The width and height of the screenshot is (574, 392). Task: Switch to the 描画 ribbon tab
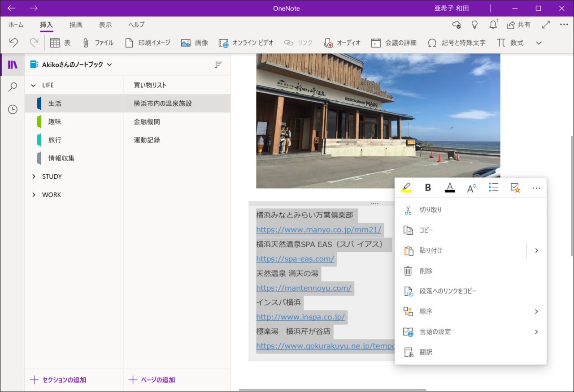coord(76,25)
